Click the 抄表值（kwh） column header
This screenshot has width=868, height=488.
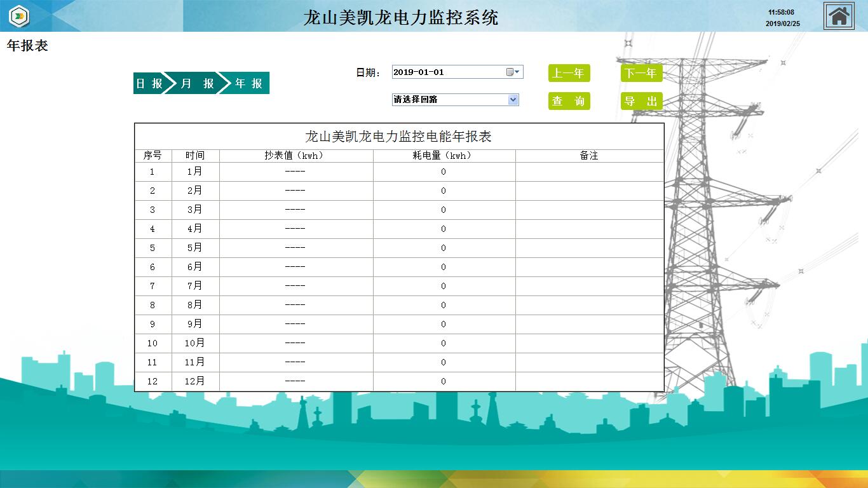coord(295,156)
